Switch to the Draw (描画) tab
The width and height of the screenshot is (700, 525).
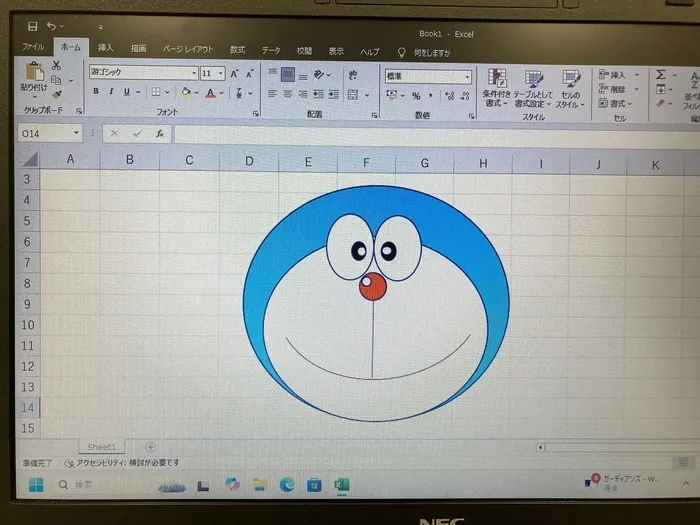point(138,48)
